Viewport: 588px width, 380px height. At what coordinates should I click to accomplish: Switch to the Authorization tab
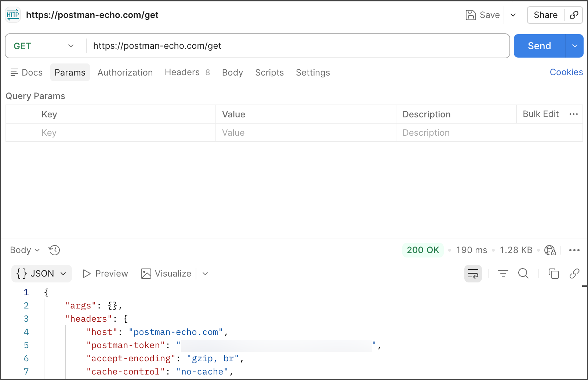(125, 73)
